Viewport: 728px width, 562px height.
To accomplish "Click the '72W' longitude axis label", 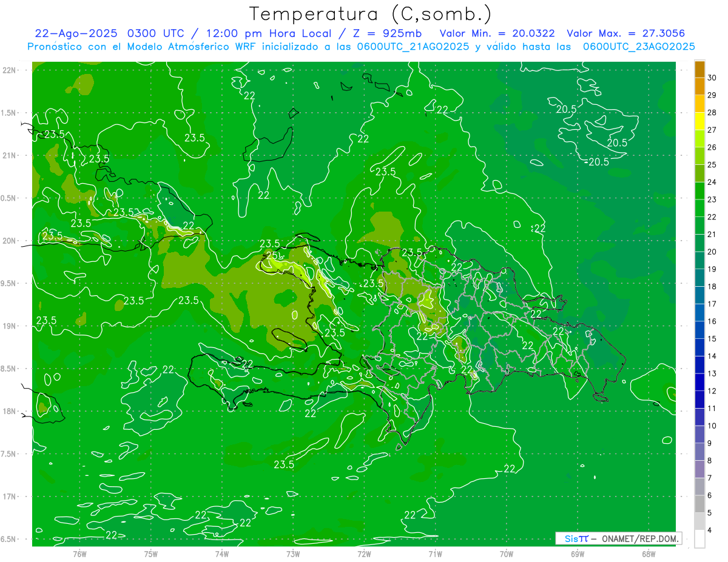I will pos(364,554).
